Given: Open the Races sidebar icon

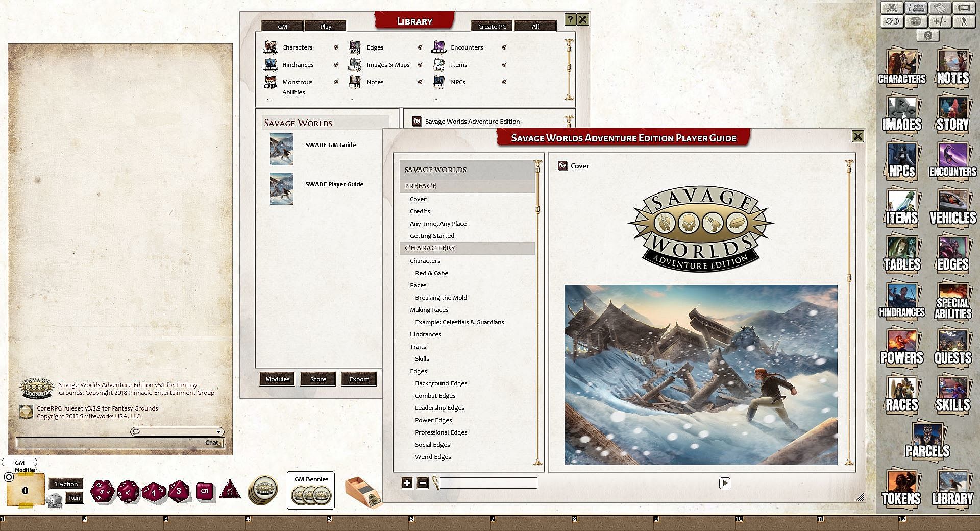Looking at the screenshot, I should click(902, 394).
